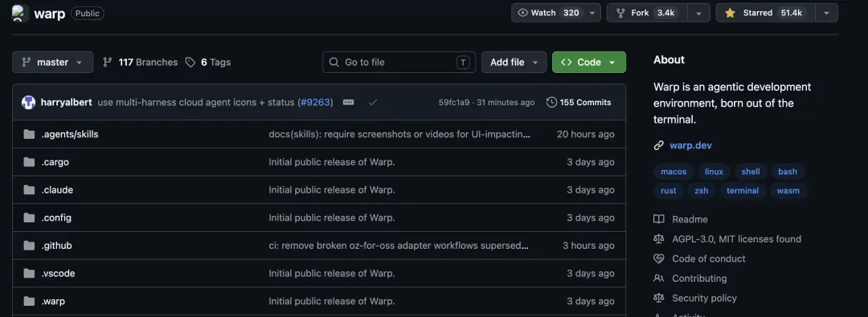Click the history clock icon beside 155 Commits
The height and width of the screenshot is (317, 868).
[x=551, y=103]
